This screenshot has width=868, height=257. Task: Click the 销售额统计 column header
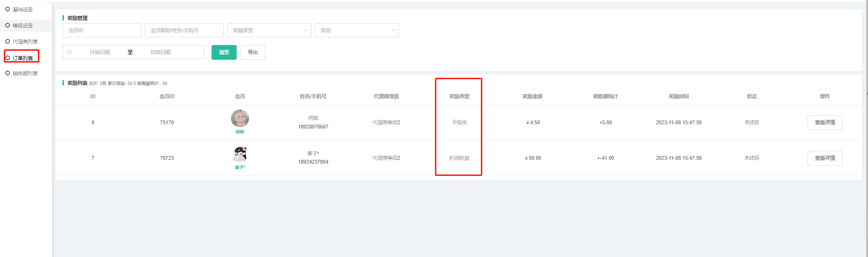coord(605,96)
